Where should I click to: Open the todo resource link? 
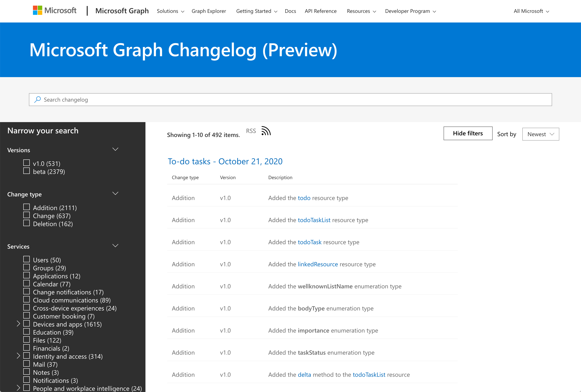(304, 198)
